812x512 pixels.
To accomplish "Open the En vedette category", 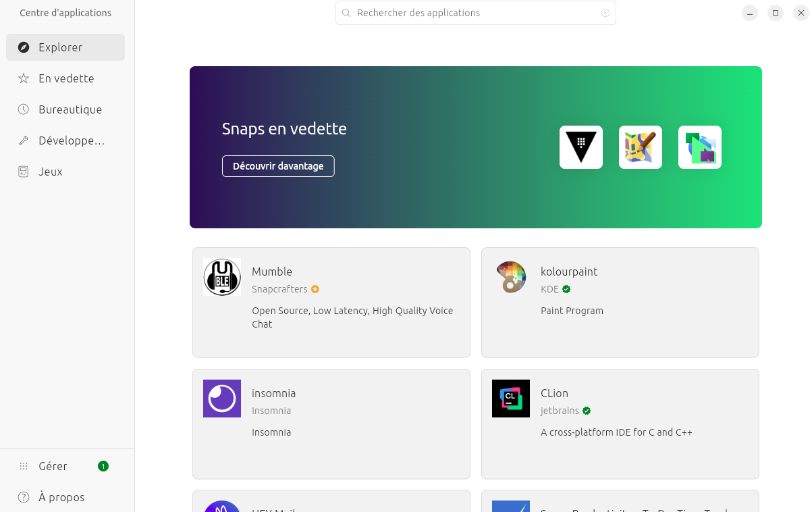I will click(65, 78).
